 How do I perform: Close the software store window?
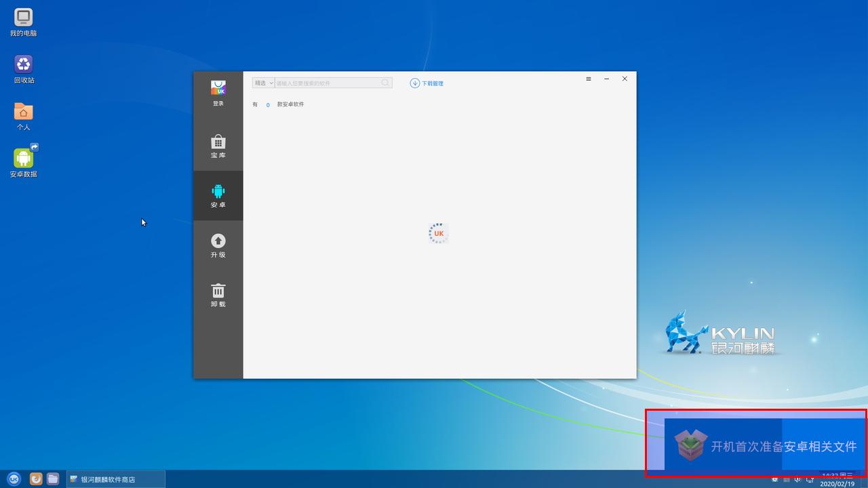pos(625,79)
